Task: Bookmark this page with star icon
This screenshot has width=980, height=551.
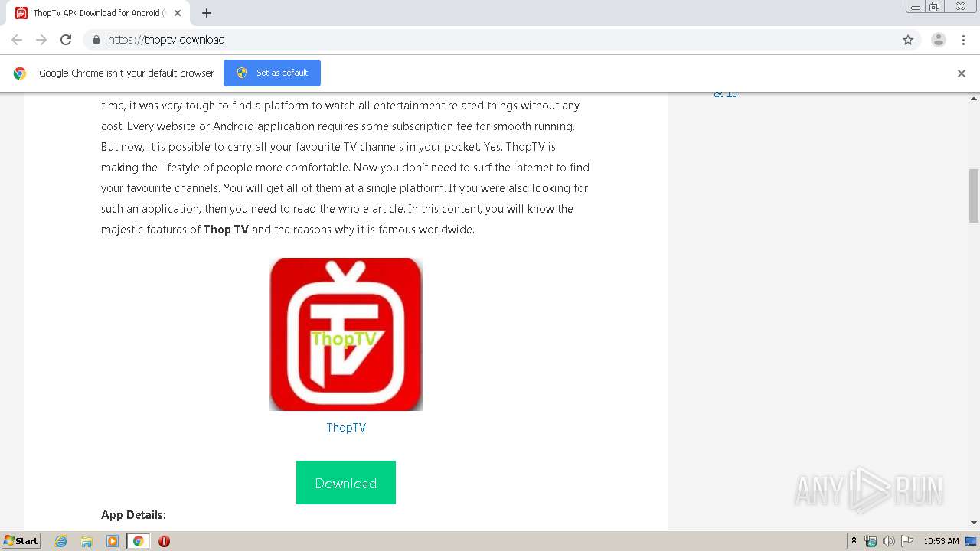Action: (908, 40)
